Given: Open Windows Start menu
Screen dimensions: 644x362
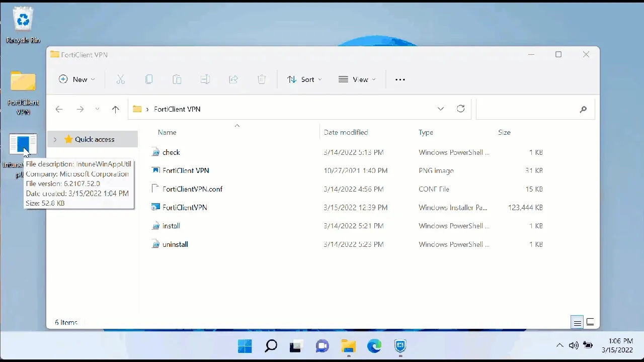Looking at the screenshot, I should click(x=245, y=346).
